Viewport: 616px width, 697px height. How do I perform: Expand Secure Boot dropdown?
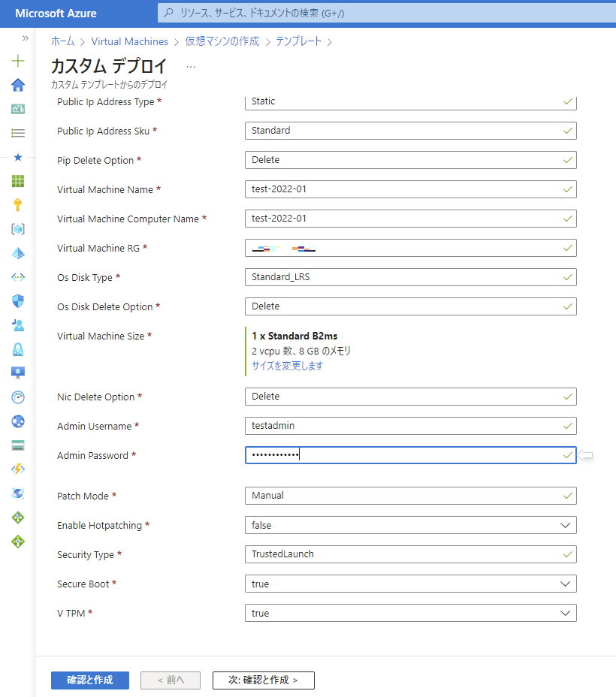pyautogui.click(x=411, y=584)
